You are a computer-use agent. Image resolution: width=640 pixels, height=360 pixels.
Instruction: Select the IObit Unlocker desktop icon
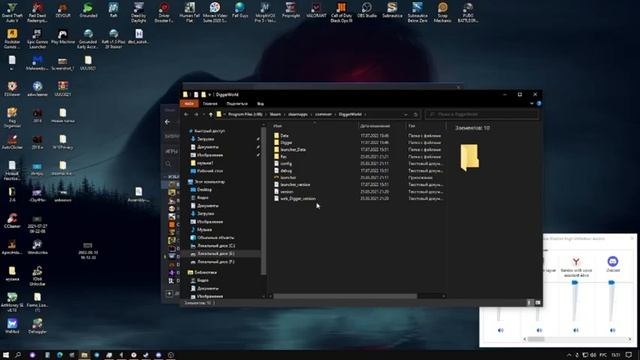pos(38,276)
